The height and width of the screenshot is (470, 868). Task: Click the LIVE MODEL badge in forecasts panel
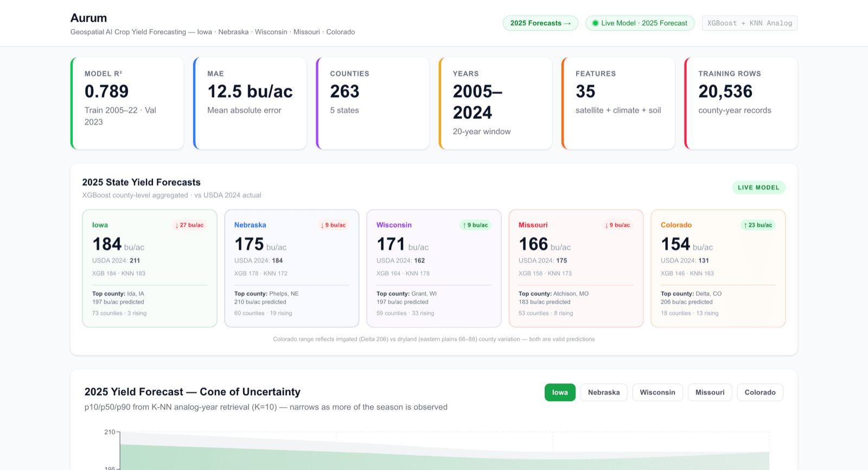click(758, 188)
